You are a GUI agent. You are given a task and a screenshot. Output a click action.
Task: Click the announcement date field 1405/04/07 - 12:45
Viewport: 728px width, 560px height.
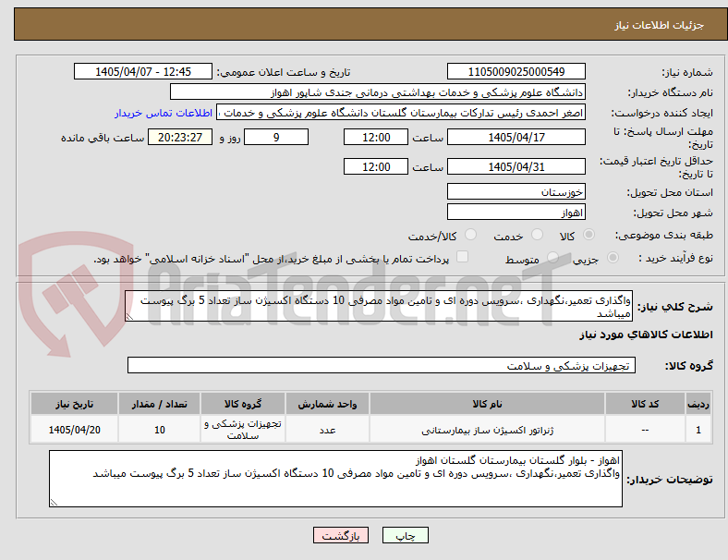pos(143,71)
